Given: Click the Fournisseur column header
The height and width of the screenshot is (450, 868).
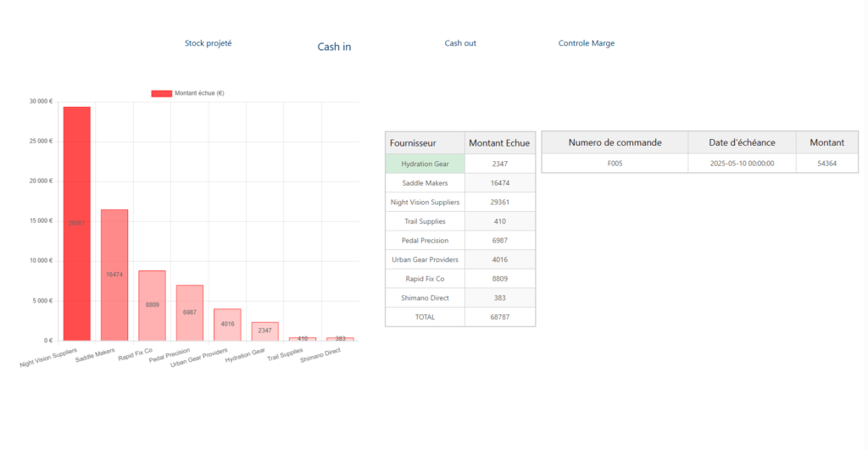Looking at the screenshot, I should point(425,143).
